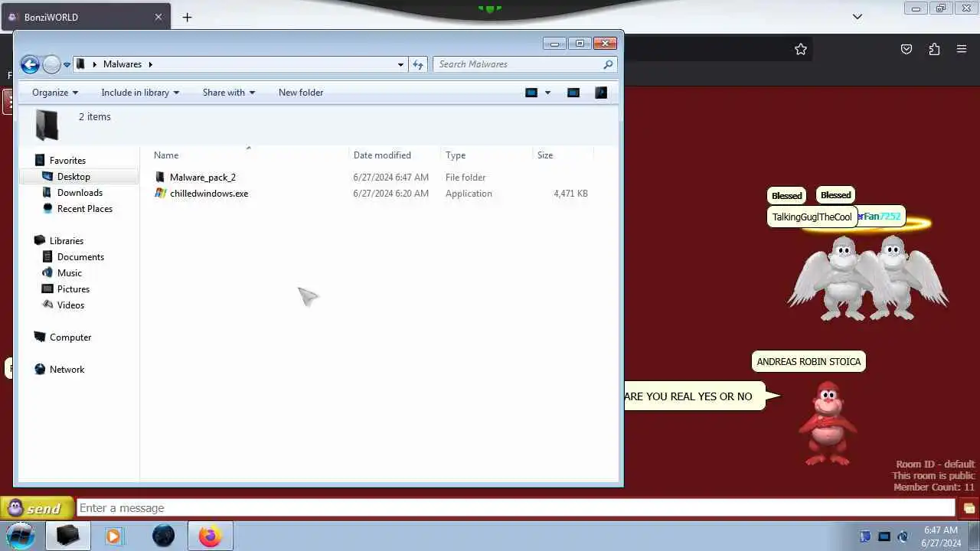980x551 pixels.
Task: Select the Malware_pack_2 folder
Action: [x=202, y=178]
